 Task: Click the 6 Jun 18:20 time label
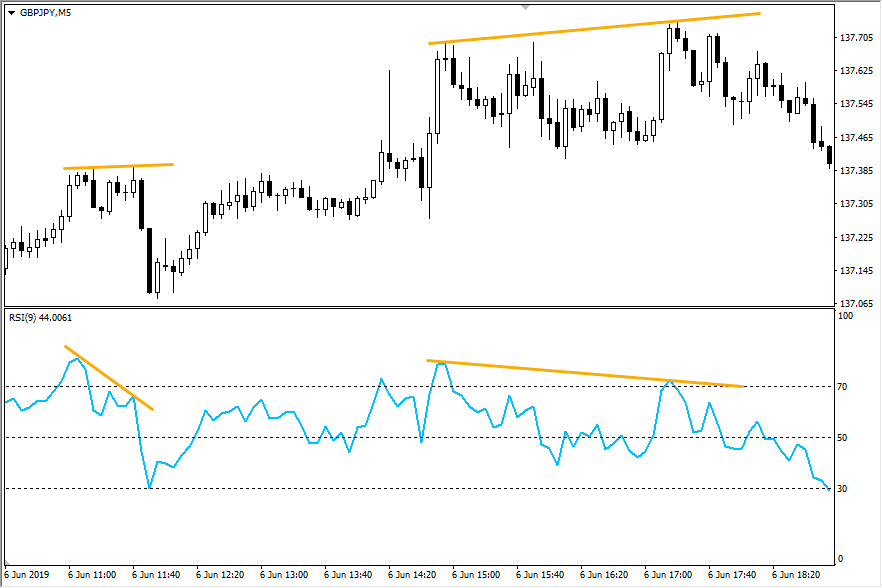pyautogui.click(x=797, y=576)
